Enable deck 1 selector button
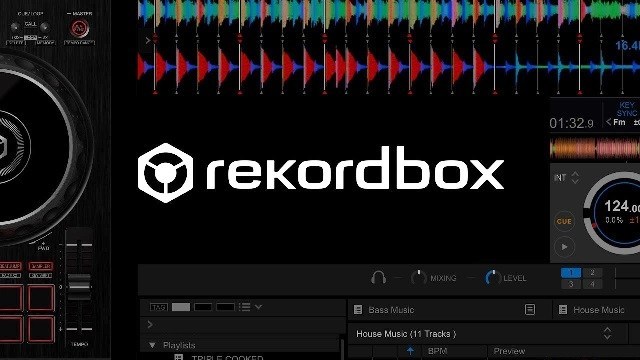This screenshot has height=360, width=640. click(x=571, y=272)
